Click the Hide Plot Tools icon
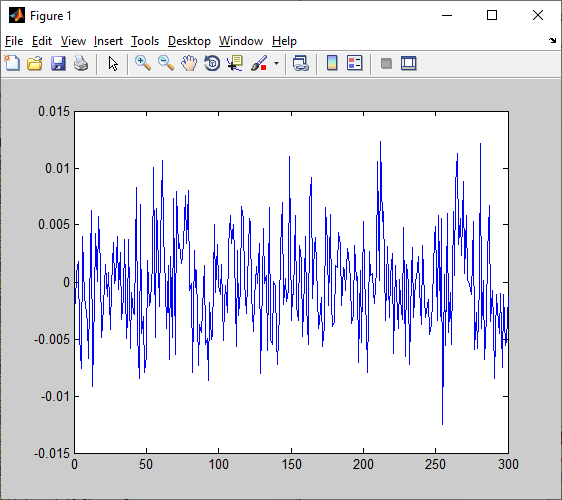This screenshot has height=500, width=562. pyautogui.click(x=386, y=64)
